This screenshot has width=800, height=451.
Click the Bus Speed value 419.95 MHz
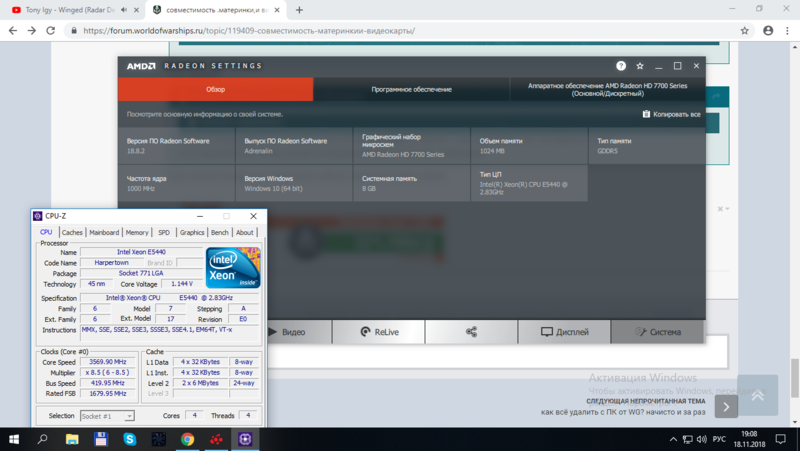[x=108, y=383]
